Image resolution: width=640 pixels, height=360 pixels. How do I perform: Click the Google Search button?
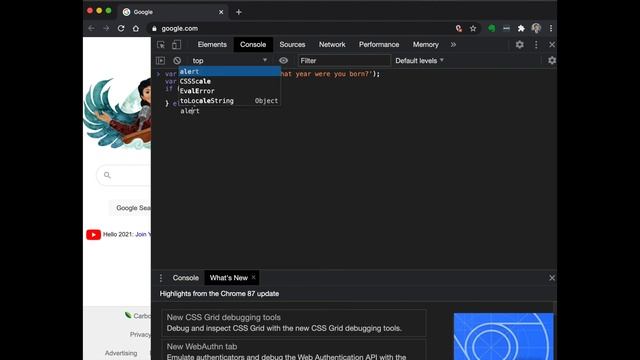tap(131, 208)
